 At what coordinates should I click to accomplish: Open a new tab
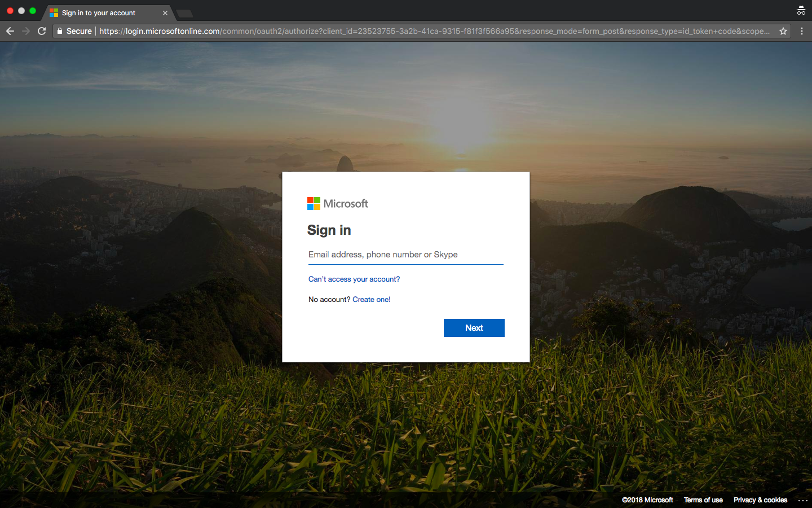184,13
